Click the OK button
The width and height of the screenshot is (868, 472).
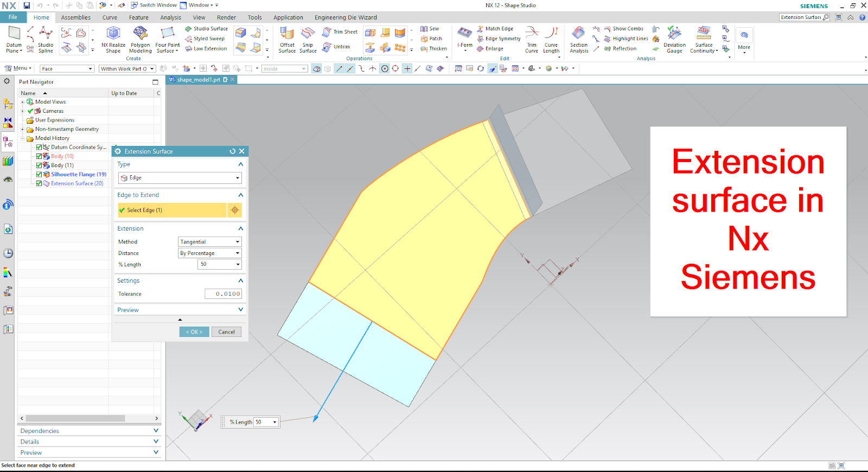194,332
